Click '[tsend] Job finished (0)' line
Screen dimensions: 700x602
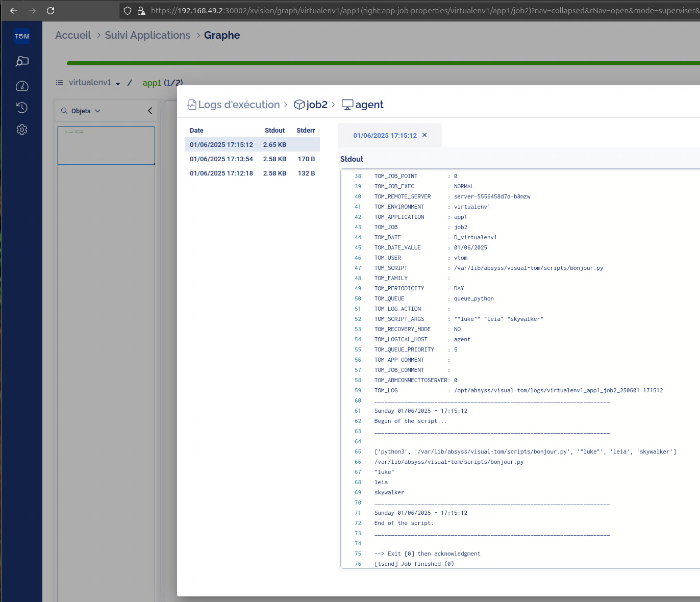(x=414, y=564)
